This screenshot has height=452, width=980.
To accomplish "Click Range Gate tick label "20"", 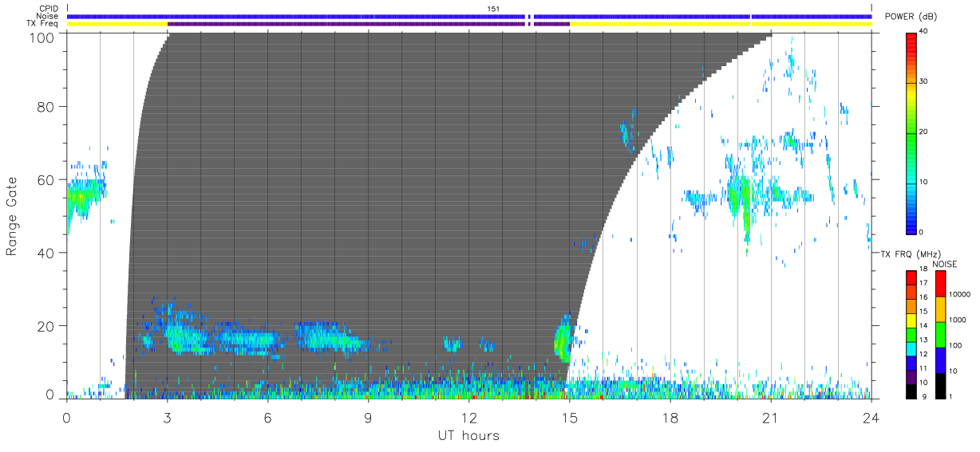I will pyautogui.click(x=47, y=326).
